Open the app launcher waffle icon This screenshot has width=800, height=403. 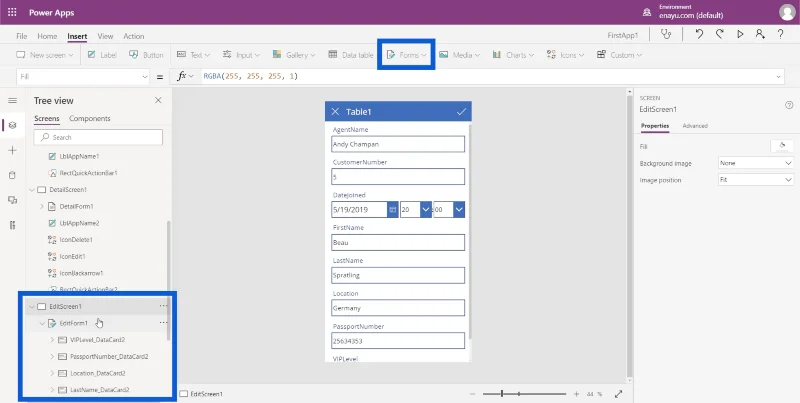coord(12,12)
